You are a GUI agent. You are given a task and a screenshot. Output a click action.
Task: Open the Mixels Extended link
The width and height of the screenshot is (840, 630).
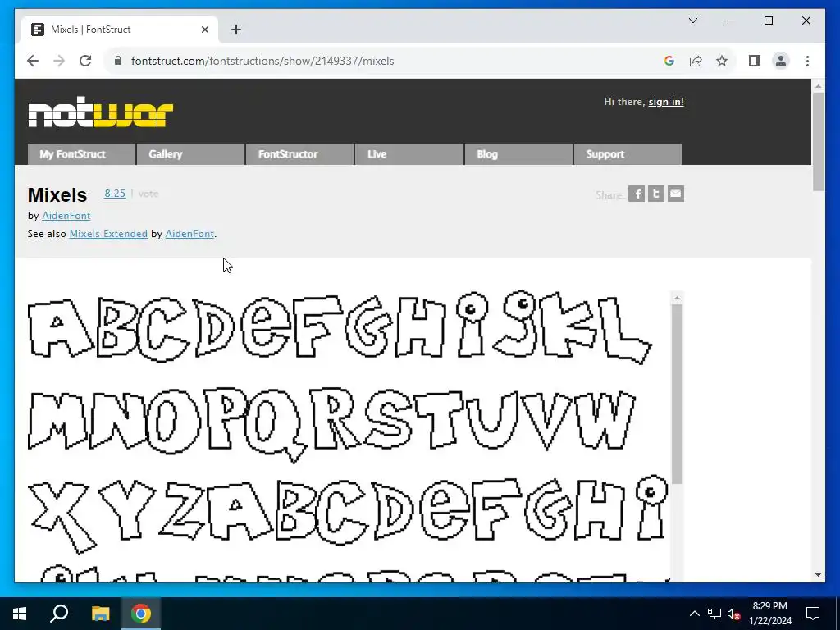(108, 234)
